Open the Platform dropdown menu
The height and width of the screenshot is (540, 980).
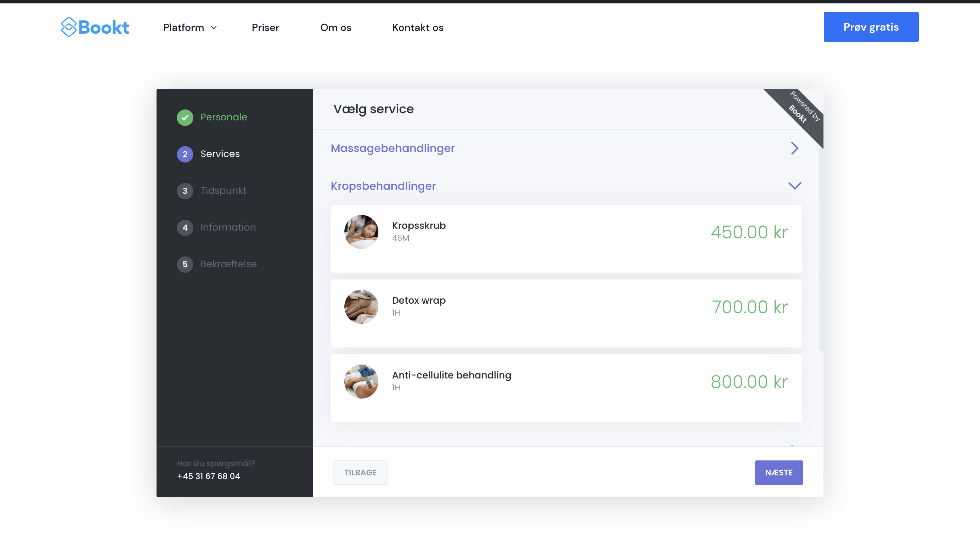[x=190, y=28]
